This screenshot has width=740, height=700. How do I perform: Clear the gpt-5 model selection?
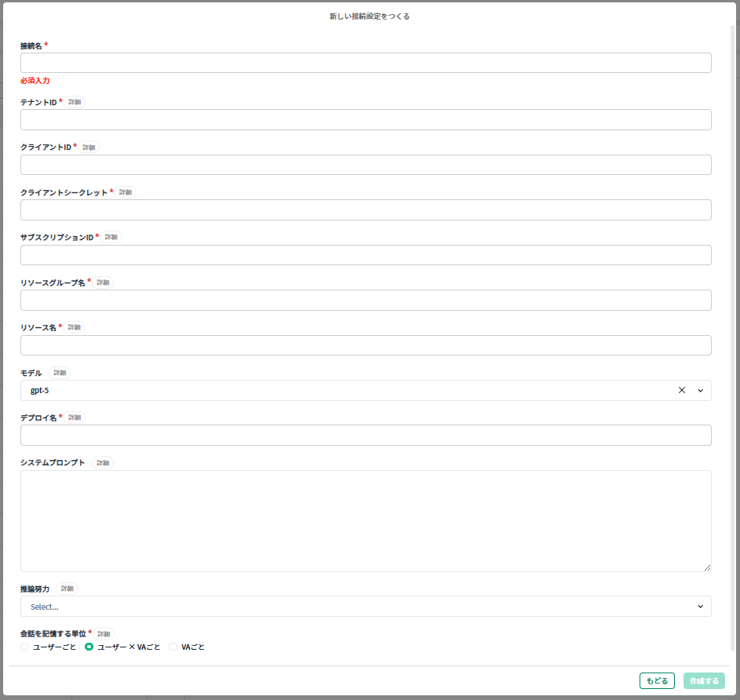681,390
